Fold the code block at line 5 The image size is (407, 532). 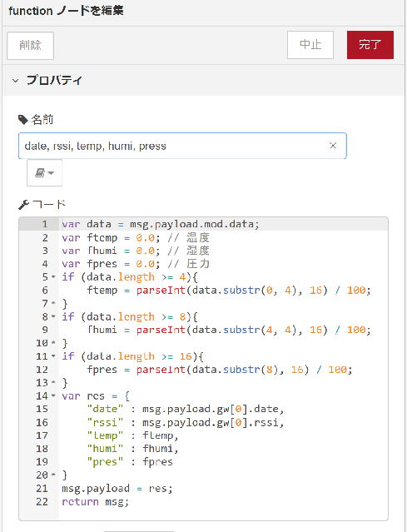click(53, 277)
